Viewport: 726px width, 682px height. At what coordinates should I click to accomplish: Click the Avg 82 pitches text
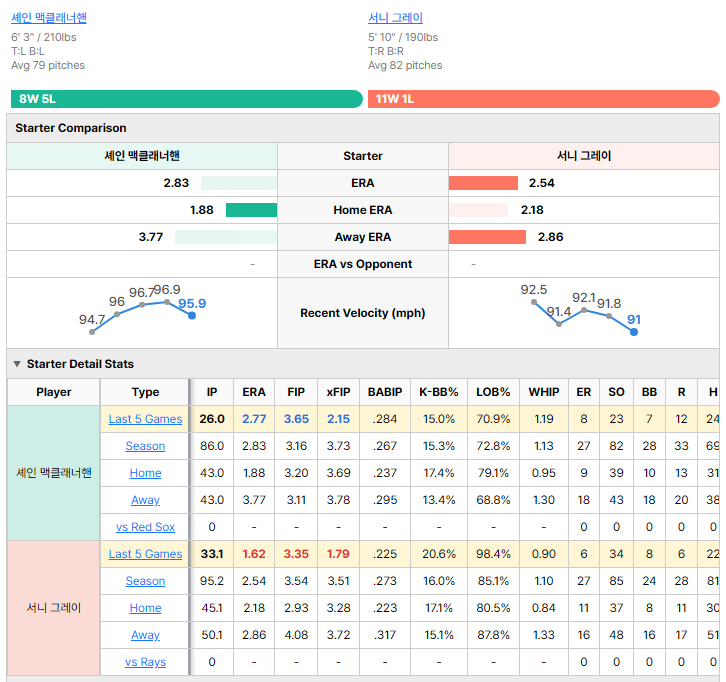[405, 65]
